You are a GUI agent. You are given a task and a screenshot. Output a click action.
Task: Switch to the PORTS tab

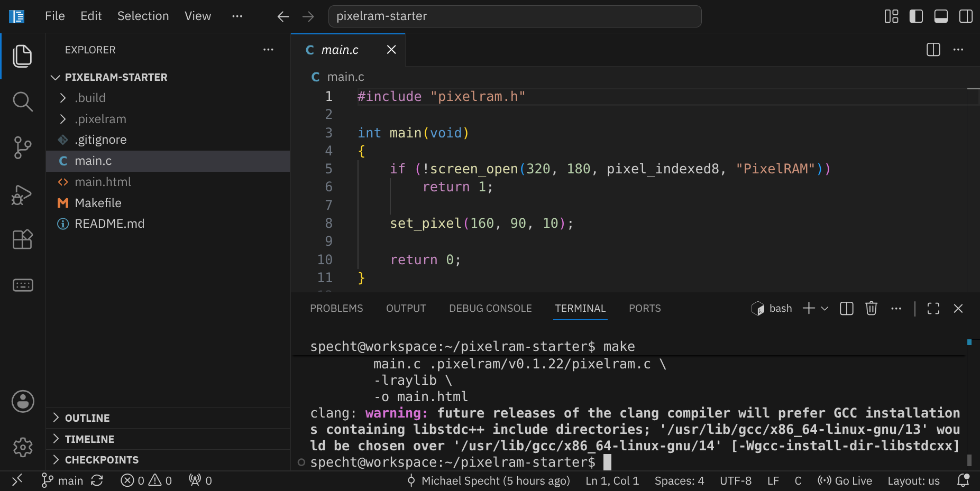pos(645,309)
